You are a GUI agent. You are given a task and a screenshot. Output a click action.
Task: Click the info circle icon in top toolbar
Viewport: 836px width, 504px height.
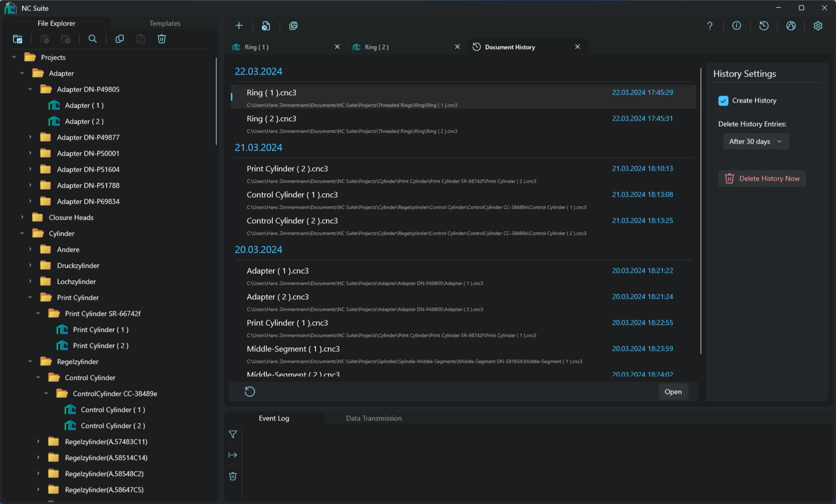pyautogui.click(x=736, y=26)
